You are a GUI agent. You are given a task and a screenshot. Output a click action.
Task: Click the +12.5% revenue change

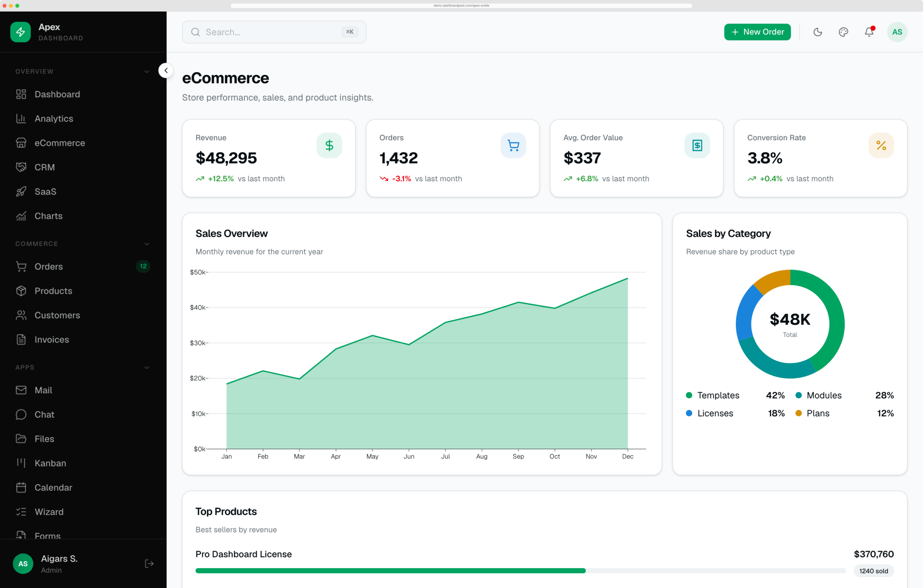[221, 179]
